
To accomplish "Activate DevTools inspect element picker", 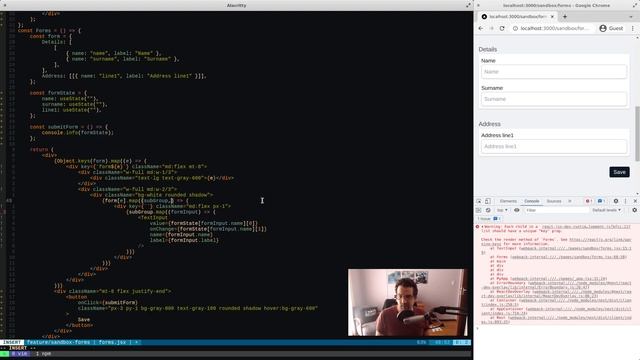I will point(479,201).
